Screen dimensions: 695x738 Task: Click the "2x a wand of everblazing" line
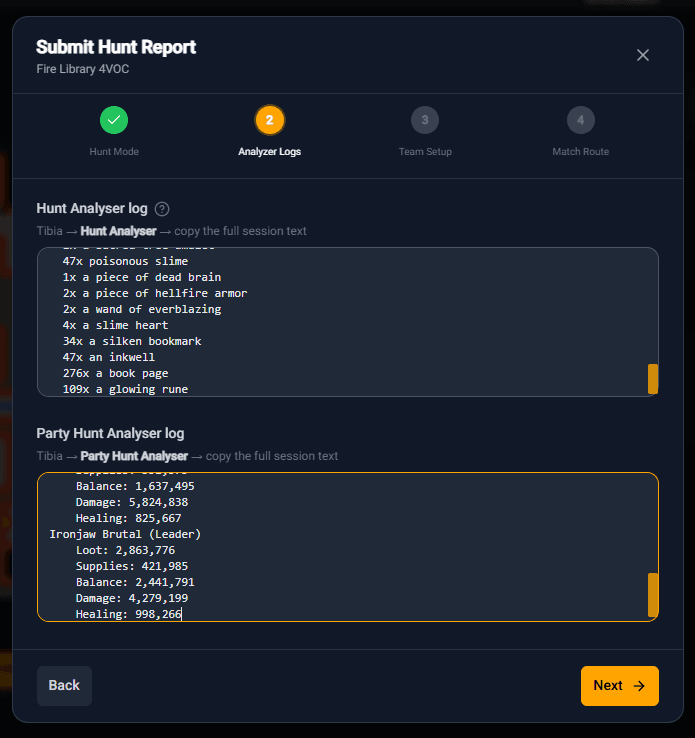pyautogui.click(x=141, y=309)
